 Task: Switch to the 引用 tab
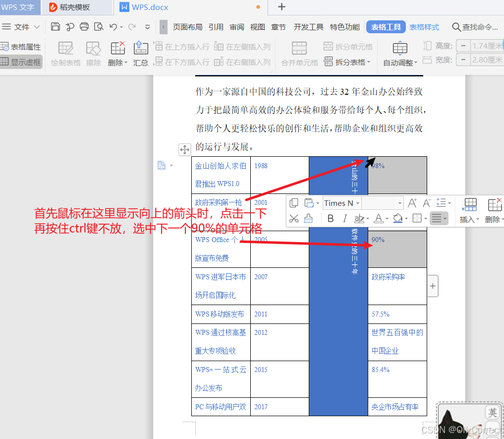pyautogui.click(x=216, y=27)
